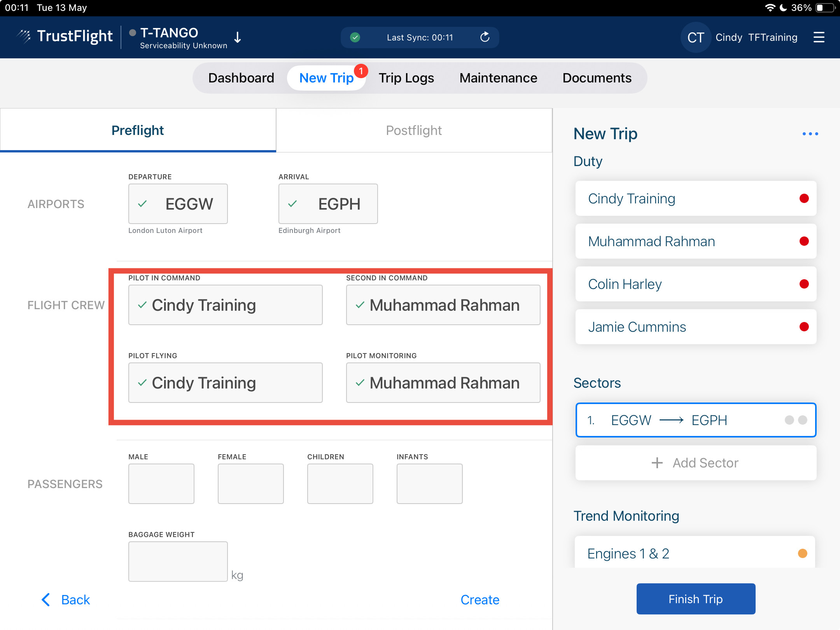Screen dimensions: 840x630
Task: Open the New Trip three-dots menu
Action: tap(810, 134)
